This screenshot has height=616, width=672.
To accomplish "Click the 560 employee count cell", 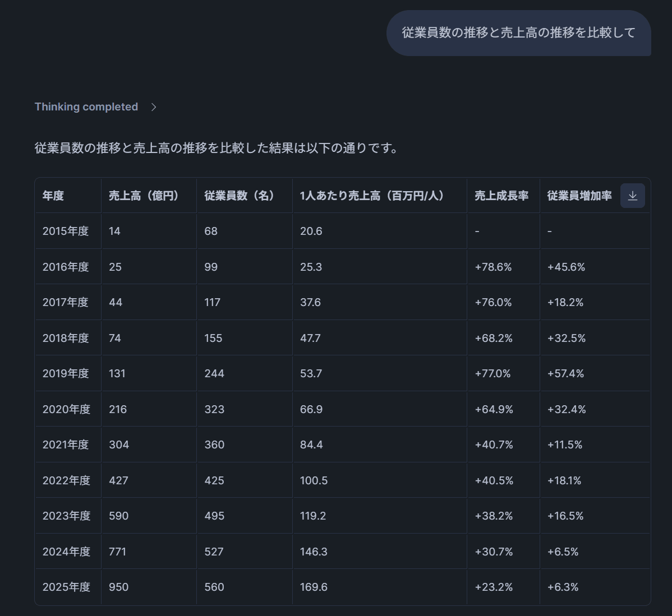I will pos(214,587).
